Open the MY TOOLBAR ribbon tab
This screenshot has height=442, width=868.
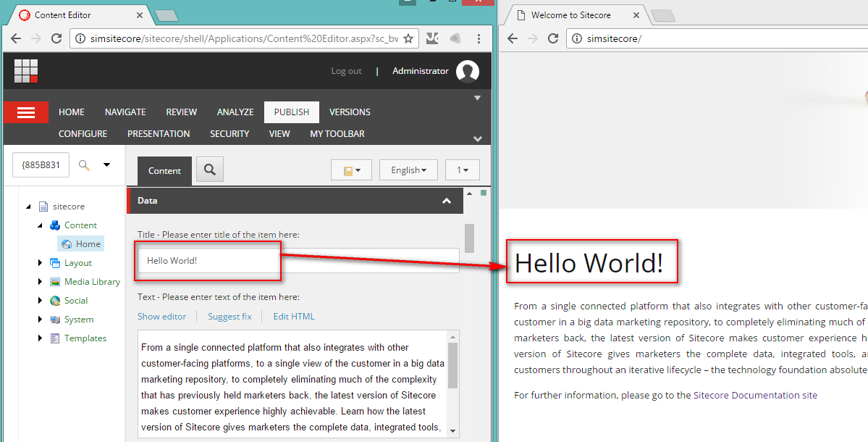tap(337, 134)
